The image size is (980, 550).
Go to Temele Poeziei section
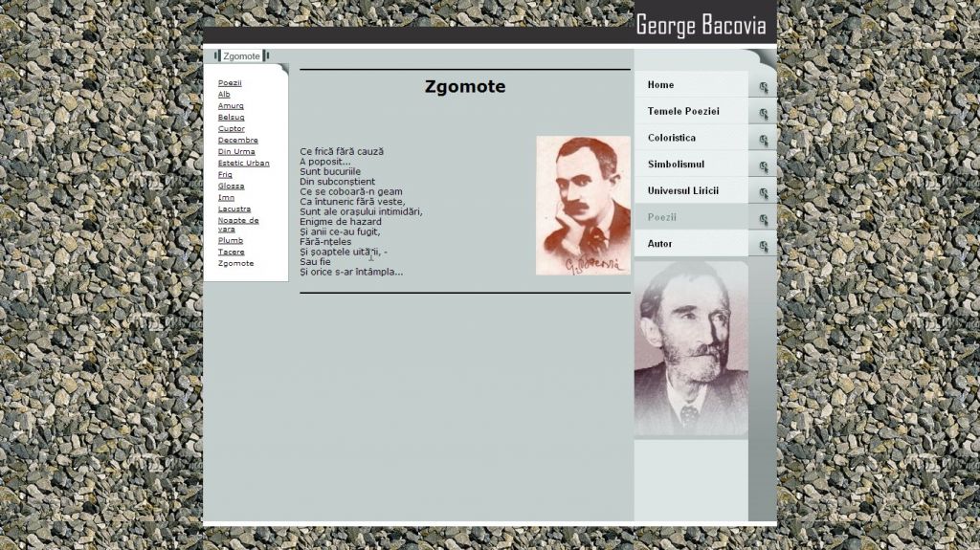click(682, 112)
